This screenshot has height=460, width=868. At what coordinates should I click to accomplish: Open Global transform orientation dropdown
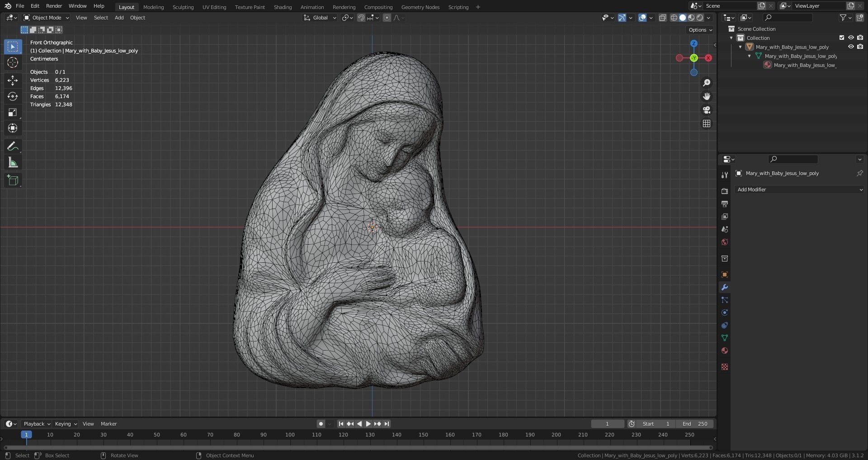coord(320,18)
